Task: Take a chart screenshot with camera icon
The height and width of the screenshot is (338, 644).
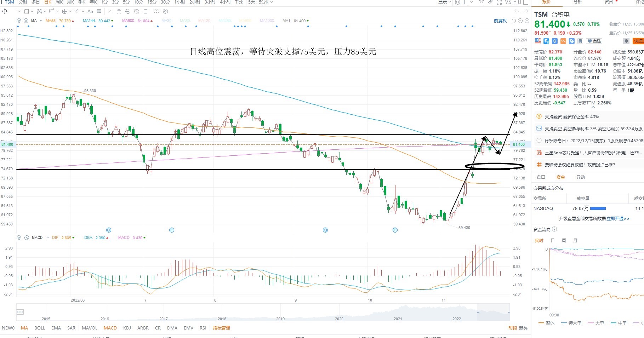Action: (481, 2)
